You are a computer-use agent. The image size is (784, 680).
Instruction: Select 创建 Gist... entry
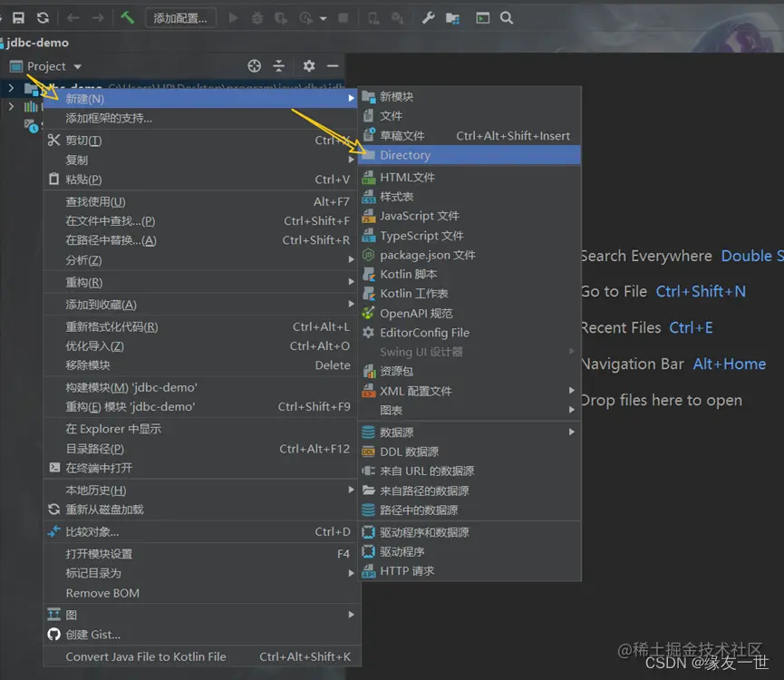(200, 635)
